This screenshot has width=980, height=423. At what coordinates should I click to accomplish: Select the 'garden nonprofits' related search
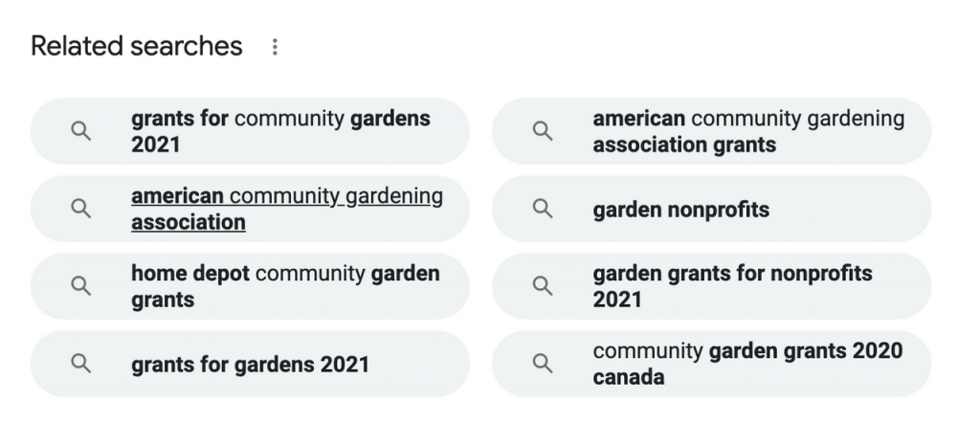(x=712, y=209)
